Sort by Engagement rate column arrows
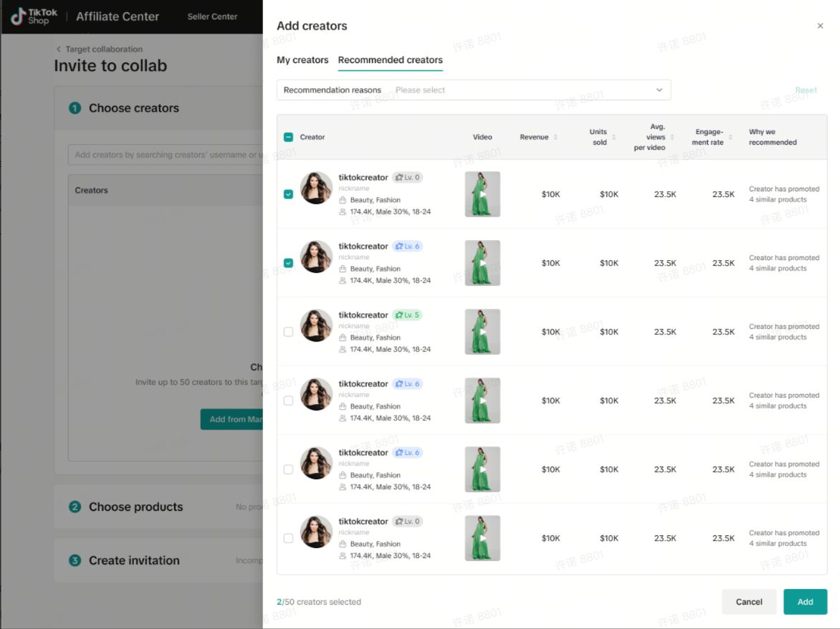This screenshot has width=840, height=629. tap(730, 138)
